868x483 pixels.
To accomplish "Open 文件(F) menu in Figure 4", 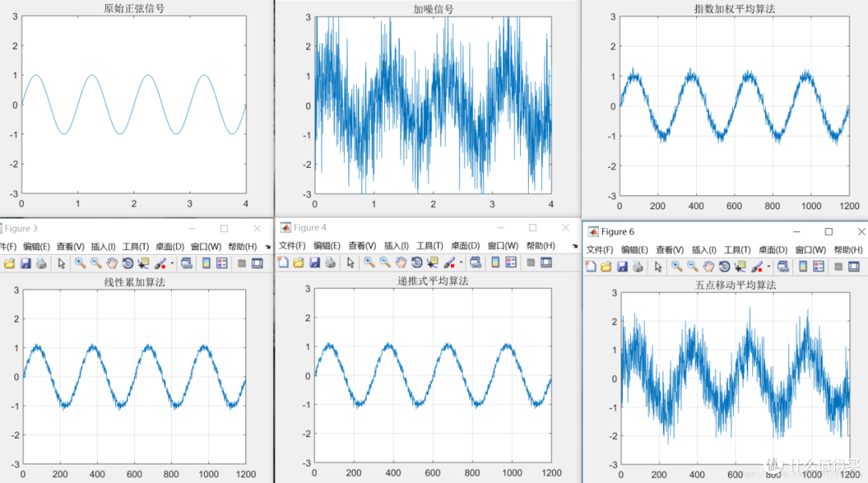I will click(x=292, y=245).
